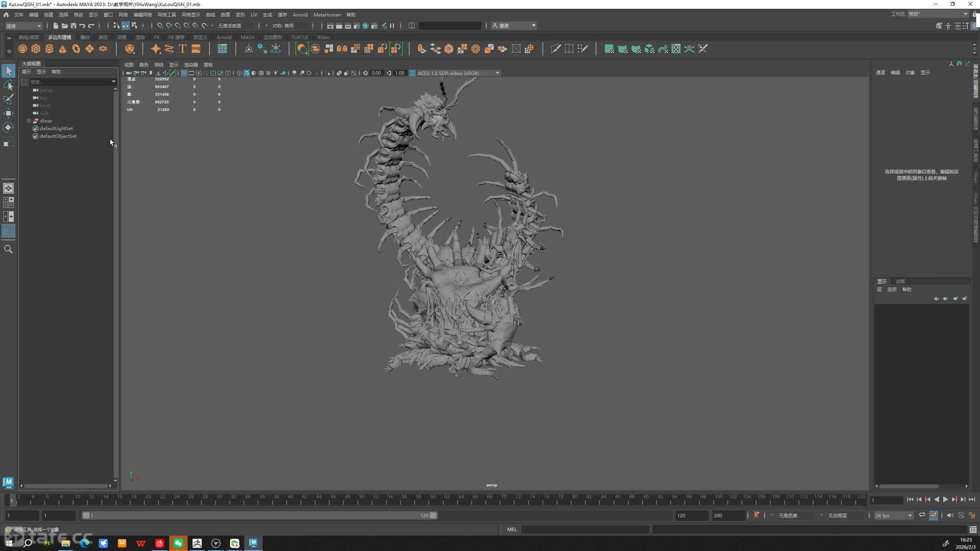Toggle the viewport grid display
This screenshot has width=980, height=551.
(184, 73)
